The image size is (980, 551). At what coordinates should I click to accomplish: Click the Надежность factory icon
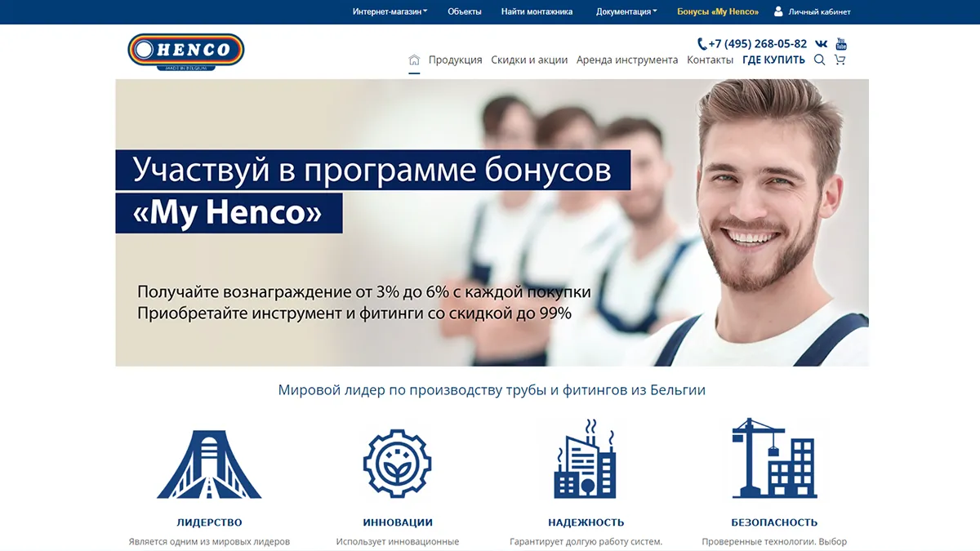point(585,460)
